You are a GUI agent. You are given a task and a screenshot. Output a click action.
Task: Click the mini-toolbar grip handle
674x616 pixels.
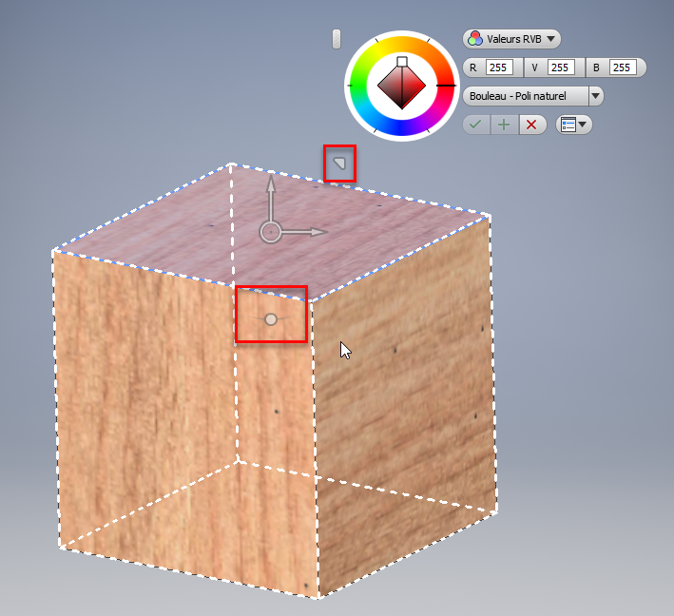(336, 39)
